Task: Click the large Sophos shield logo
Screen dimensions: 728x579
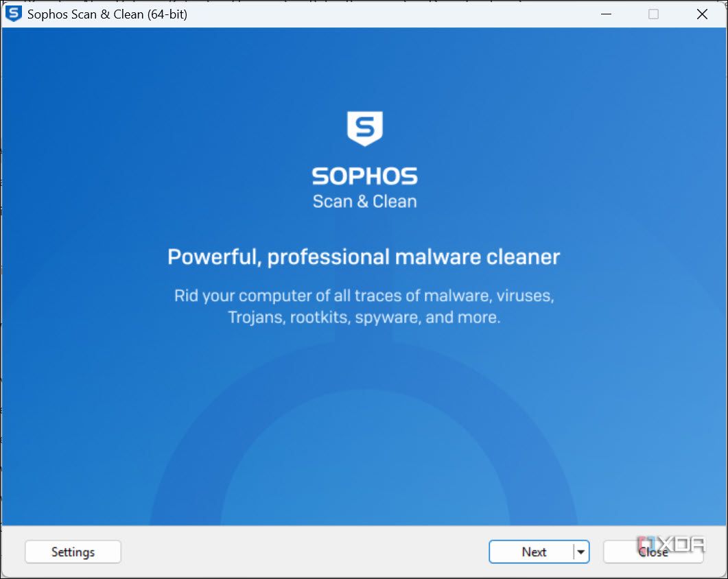Action: tap(365, 128)
